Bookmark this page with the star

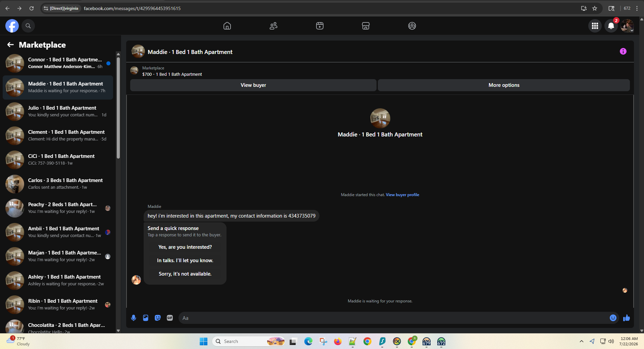point(595,8)
